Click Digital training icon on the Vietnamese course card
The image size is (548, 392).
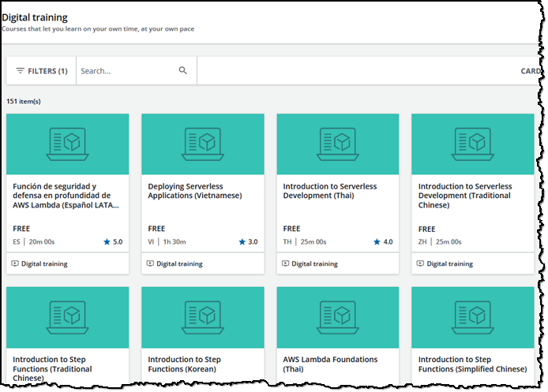pos(150,263)
